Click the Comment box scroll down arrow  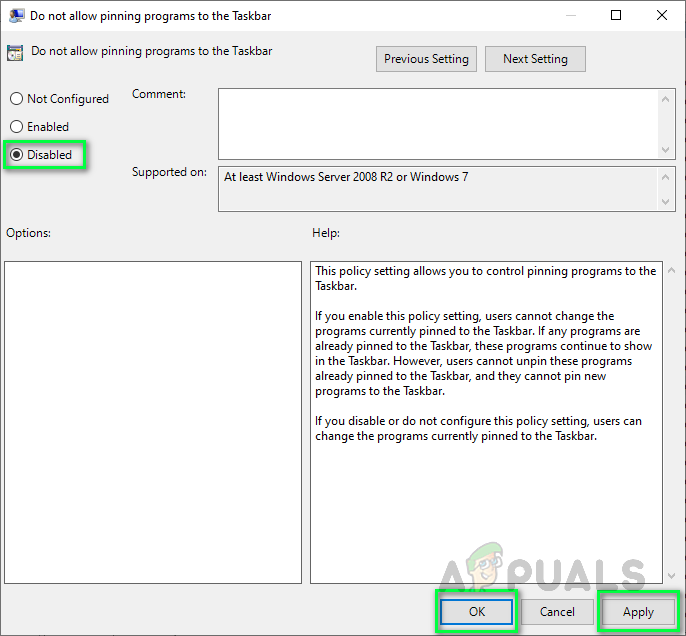click(x=665, y=150)
